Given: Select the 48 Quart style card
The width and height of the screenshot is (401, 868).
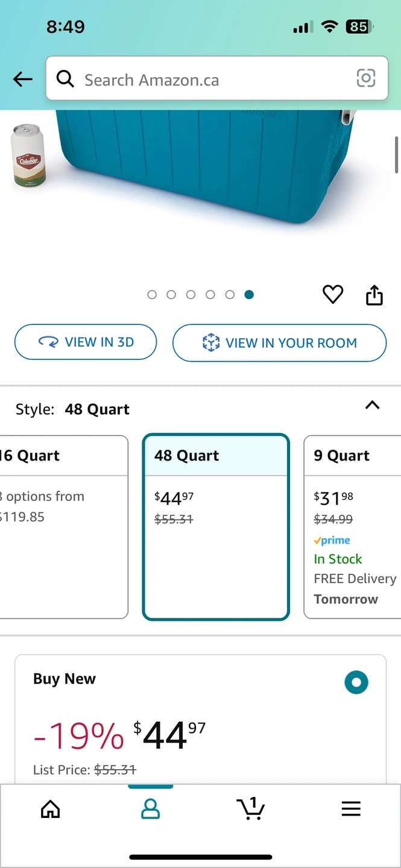Looking at the screenshot, I should click(x=216, y=527).
